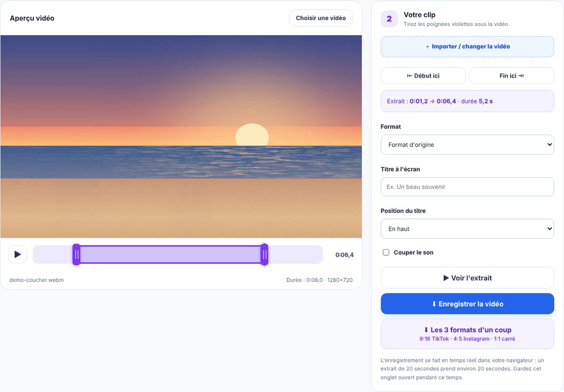Click the 0:06,4 current time readout

click(x=345, y=255)
